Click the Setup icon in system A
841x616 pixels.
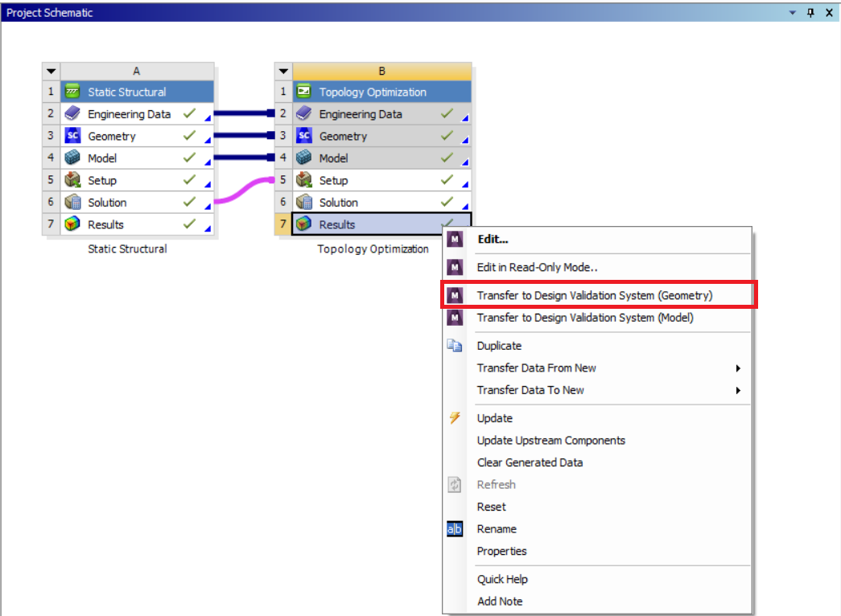[72, 180]
